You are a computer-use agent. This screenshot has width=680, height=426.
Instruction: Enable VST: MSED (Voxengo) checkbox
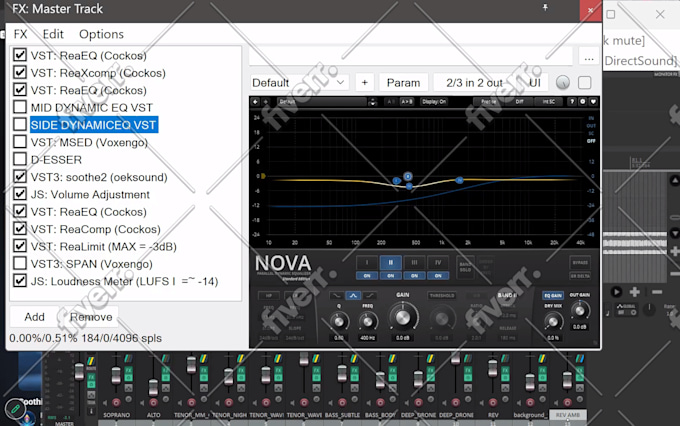click(x=20, y=142)
